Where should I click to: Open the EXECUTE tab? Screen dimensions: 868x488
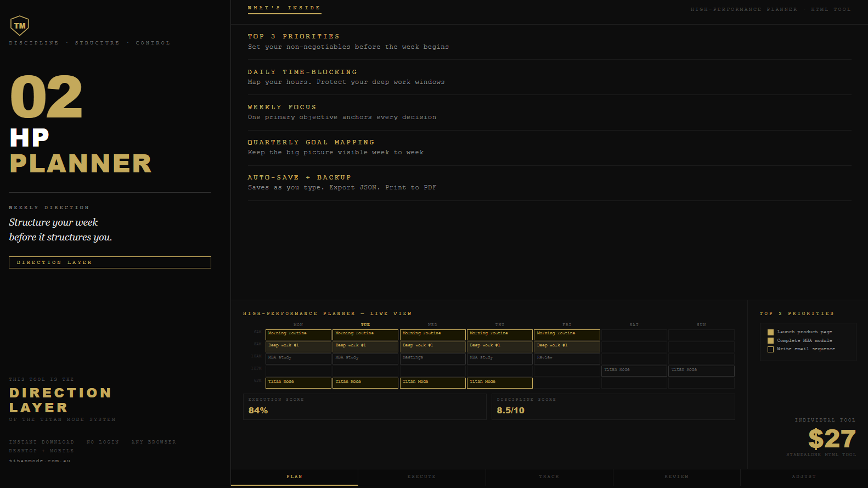pyautogui.click(x=422, y=477)
